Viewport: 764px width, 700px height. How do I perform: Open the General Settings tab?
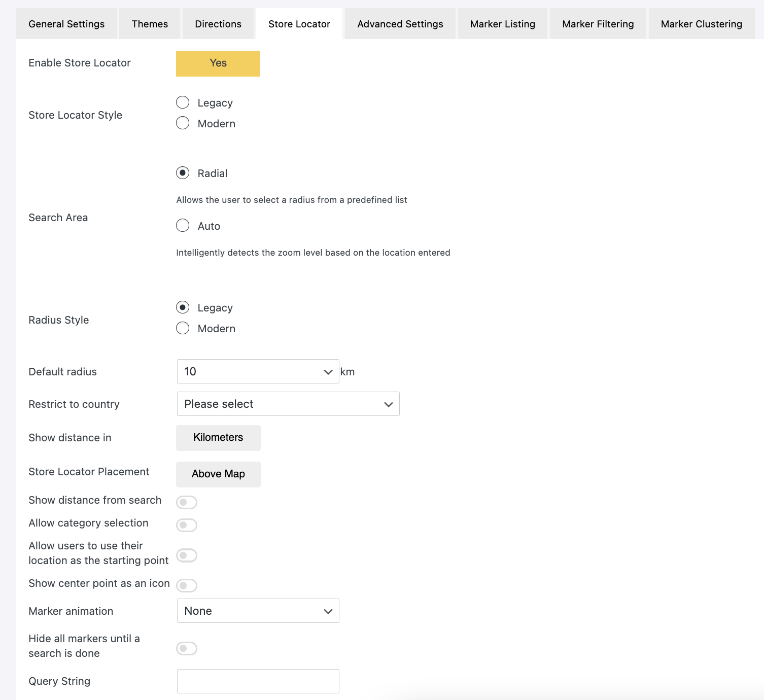tap(66, 24)
